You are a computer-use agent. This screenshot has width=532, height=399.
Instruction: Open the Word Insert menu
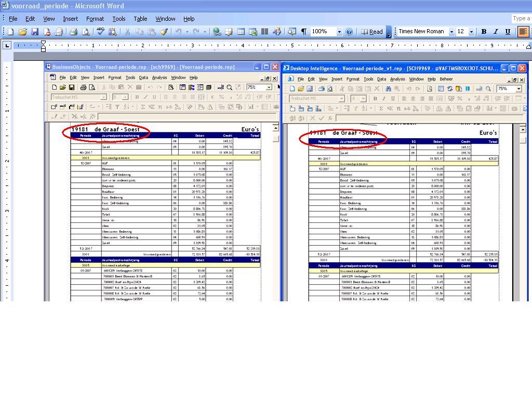[70, 19]
